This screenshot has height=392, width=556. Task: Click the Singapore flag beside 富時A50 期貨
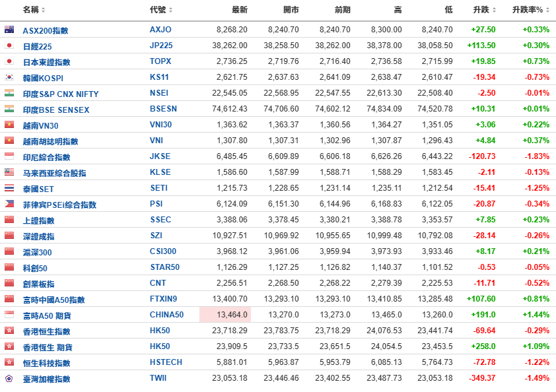click(9, 315)
